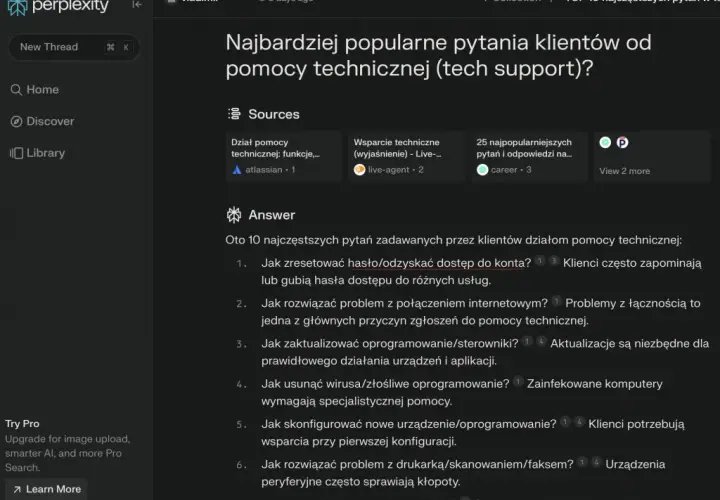720x500 pixels.
Task: Click the Learn More button
Action: point(47,489)
